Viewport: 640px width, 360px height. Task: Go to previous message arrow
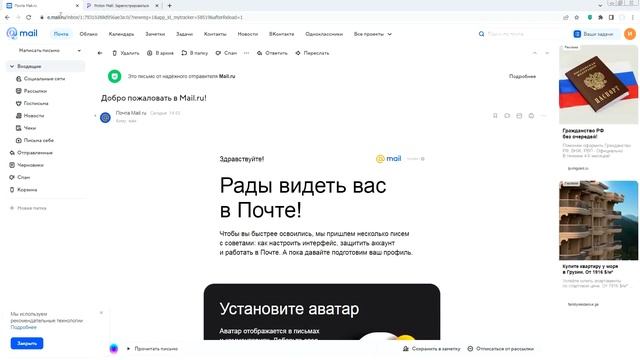click(x=535, y=53)
